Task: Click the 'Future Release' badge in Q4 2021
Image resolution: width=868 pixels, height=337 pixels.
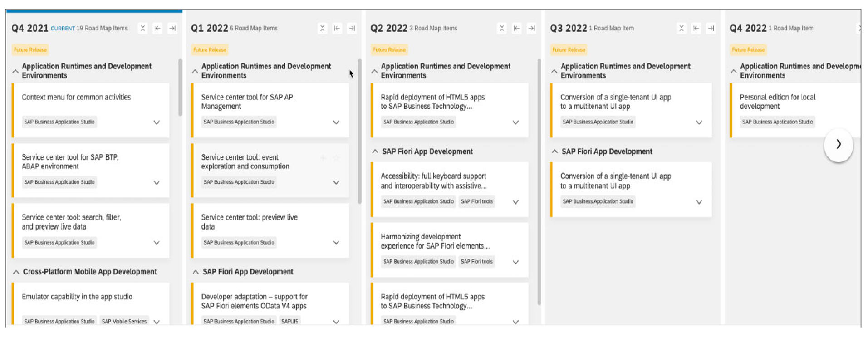Action: 30,50
